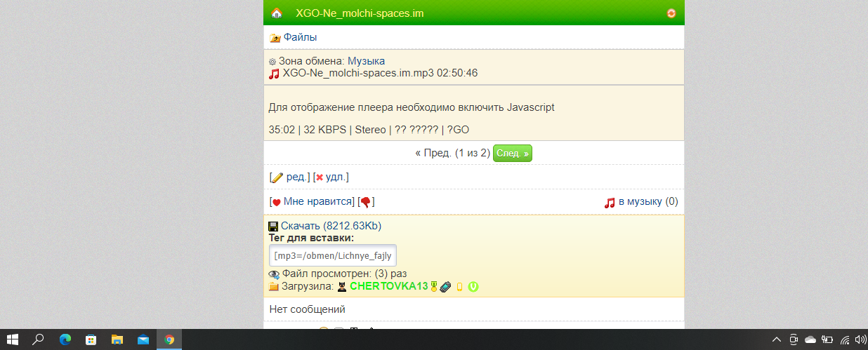Click the red X delete icon
This screenshot has width=868, height=350.
[320, 177]
